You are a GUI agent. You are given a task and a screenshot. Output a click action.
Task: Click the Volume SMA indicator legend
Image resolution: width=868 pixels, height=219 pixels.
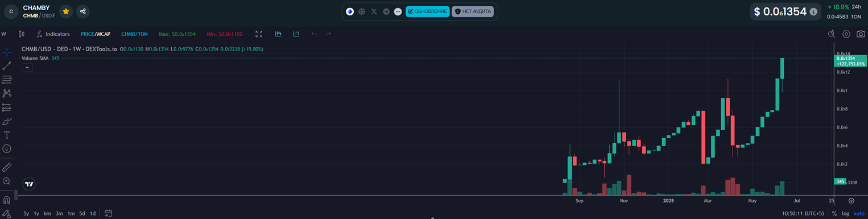[40, 58]
